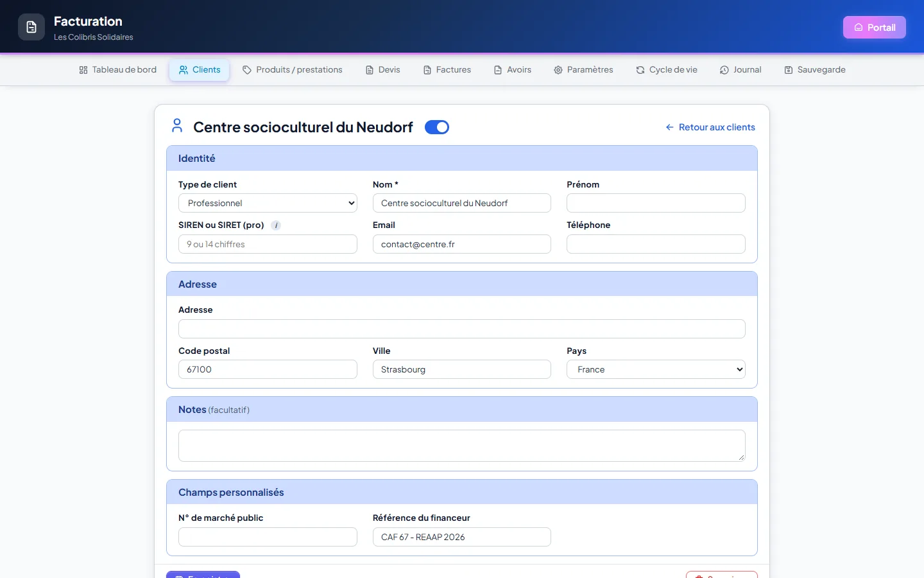Screen dimensions: 924x578
Task: Click the Champs personnalisés section header
Action: [462, 493]
